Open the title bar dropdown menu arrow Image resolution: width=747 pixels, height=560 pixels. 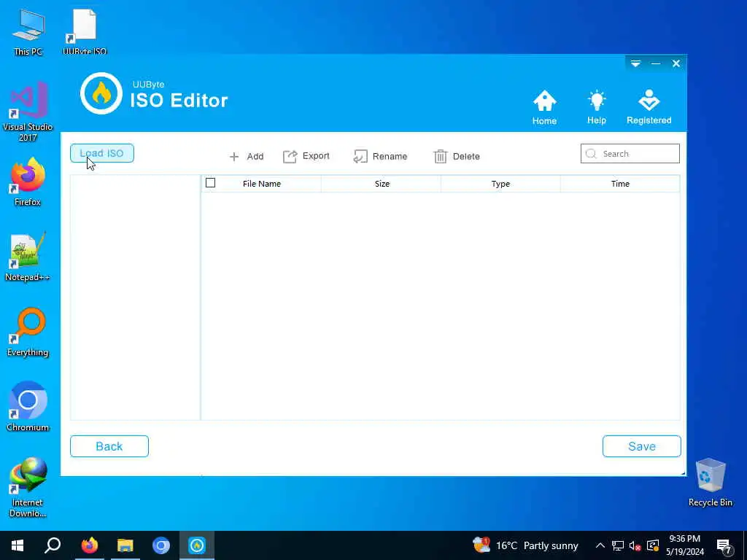(635, 63)
